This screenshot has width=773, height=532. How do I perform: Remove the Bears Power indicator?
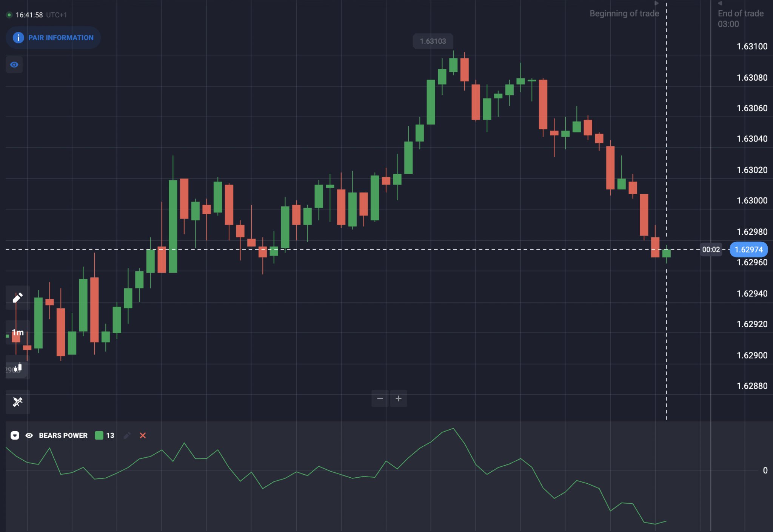click(x=143, y=435)
